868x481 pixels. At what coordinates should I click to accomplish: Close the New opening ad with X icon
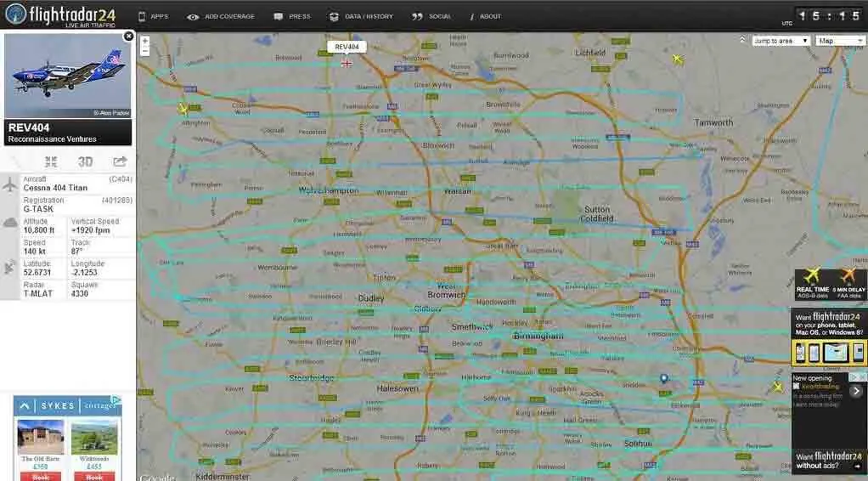(x=863, y=376)
